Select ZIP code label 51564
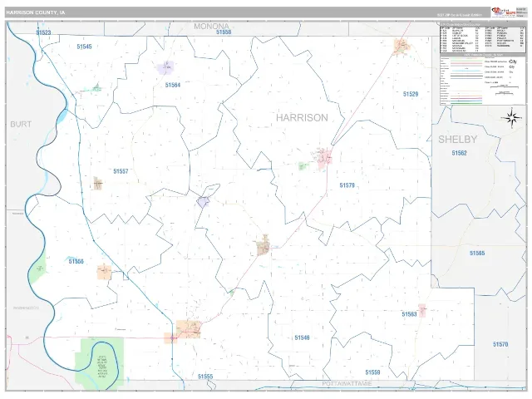Image resolution: width=532 pixels, height=399 pixels. pyautogui.click(x=173, y=85)
